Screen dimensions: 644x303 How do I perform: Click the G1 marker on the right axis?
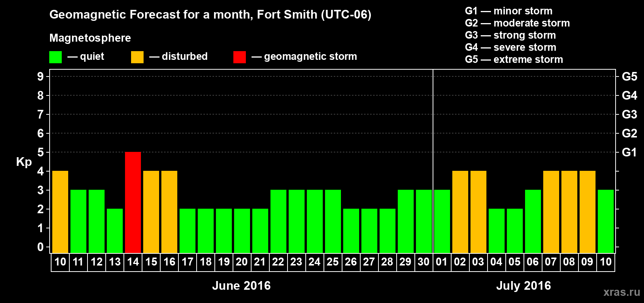coord(630,152)
